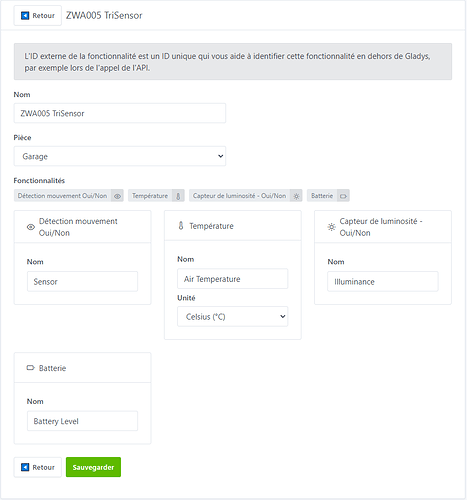Click eye icon in Détection mouvement tag

[117, 196]
